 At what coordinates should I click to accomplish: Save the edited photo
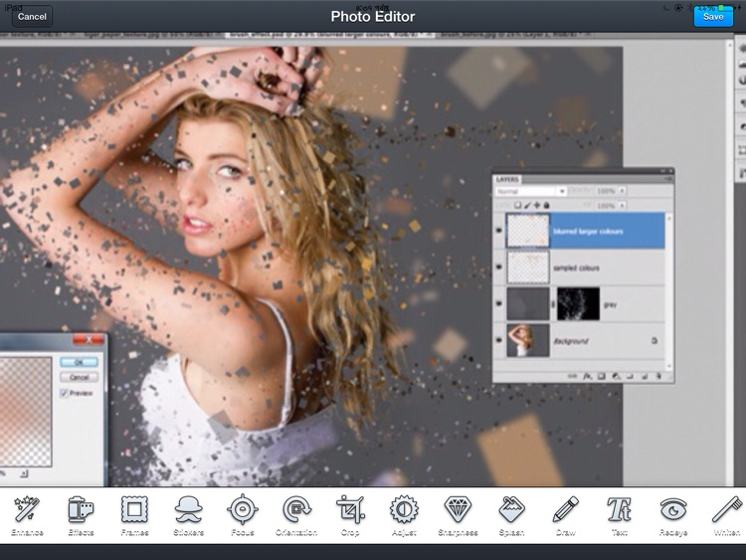713,16
